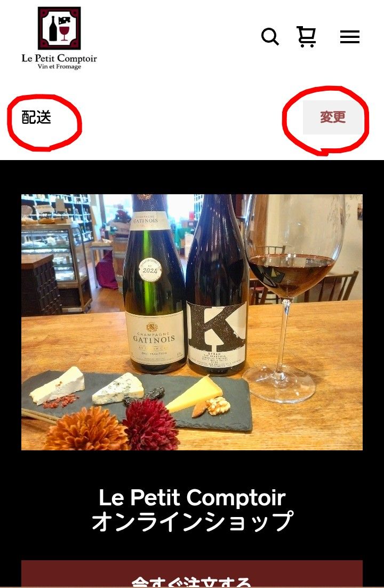Click the Le Petit Comptoir logo text

pos(59,58)
